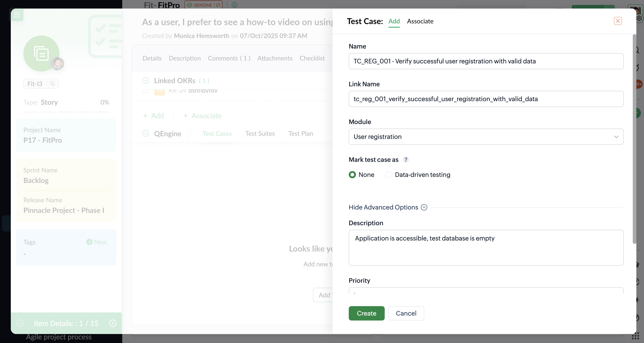This screenshot has width=644, height=343.
Task: Click the copy icon beside Fit-I3
Action: [52, 84]
